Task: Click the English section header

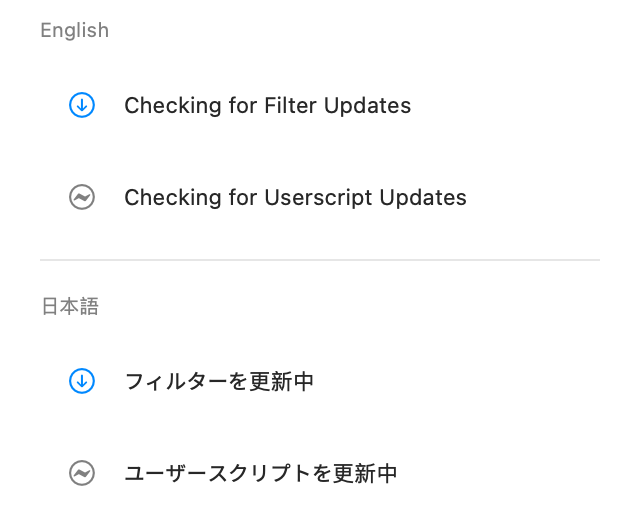Action: point(75,31)
